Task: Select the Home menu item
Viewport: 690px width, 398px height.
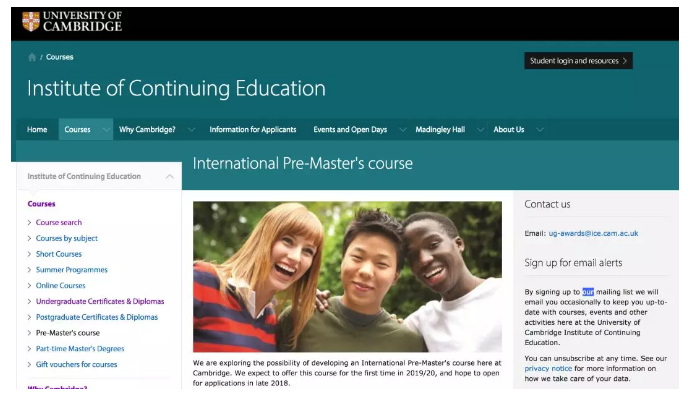Action: [37, 129]
